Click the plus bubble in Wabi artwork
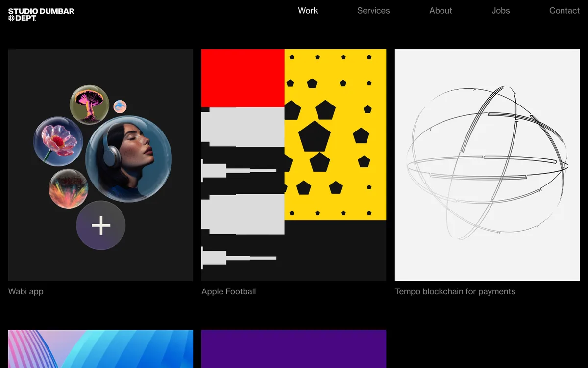588x368 pixels. point(101,225)
